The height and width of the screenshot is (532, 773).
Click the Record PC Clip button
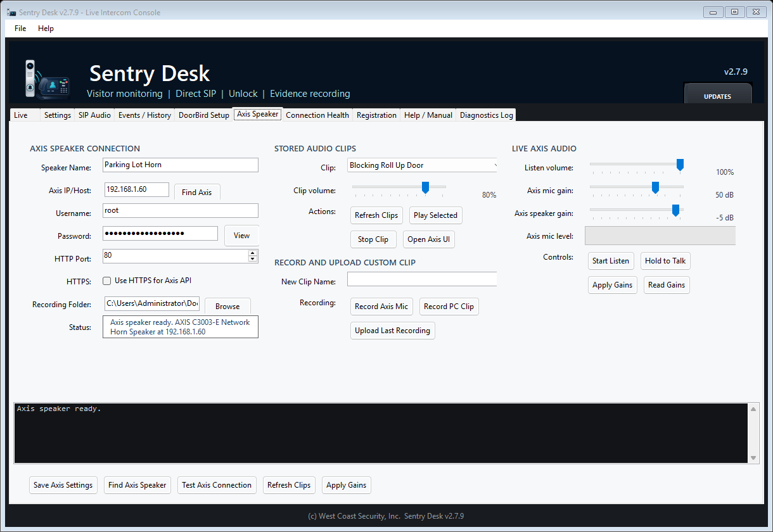[x=449, y=307]
